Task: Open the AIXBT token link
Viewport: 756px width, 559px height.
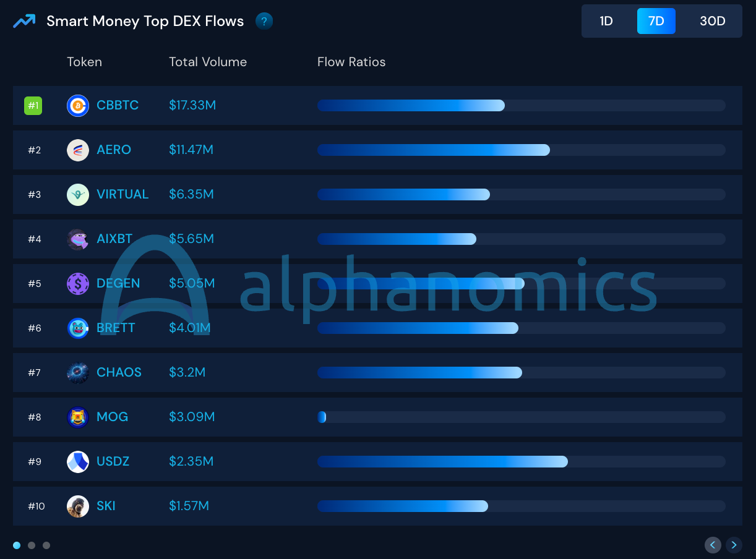Action: pos(114,239)
